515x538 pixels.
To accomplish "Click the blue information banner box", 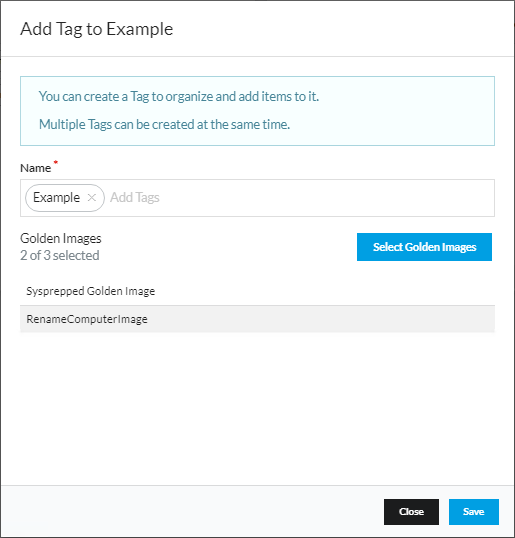I will pyautogui.click(x=257, y=111).
